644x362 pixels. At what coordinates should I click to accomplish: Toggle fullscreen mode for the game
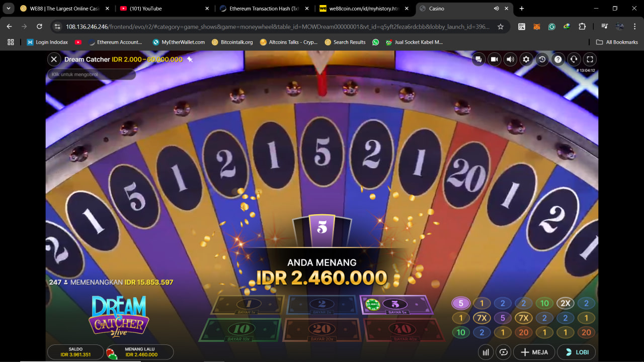(x=590, y=59)
